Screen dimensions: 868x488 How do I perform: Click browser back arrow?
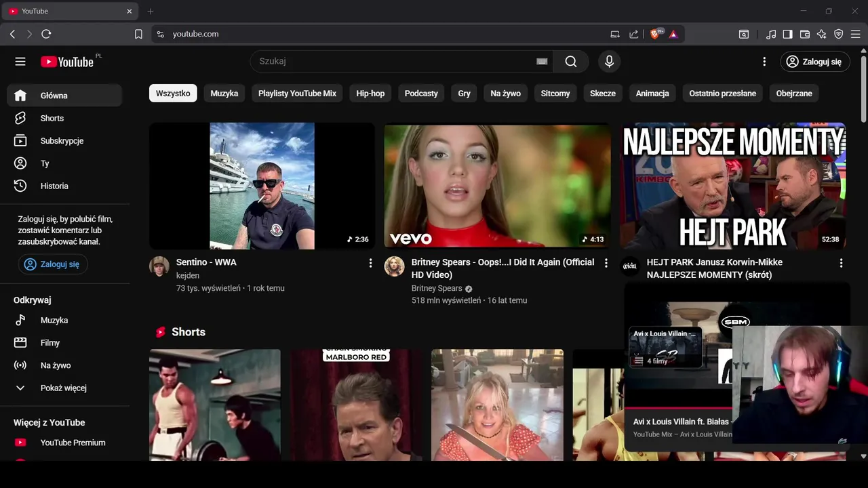[12, 34]
